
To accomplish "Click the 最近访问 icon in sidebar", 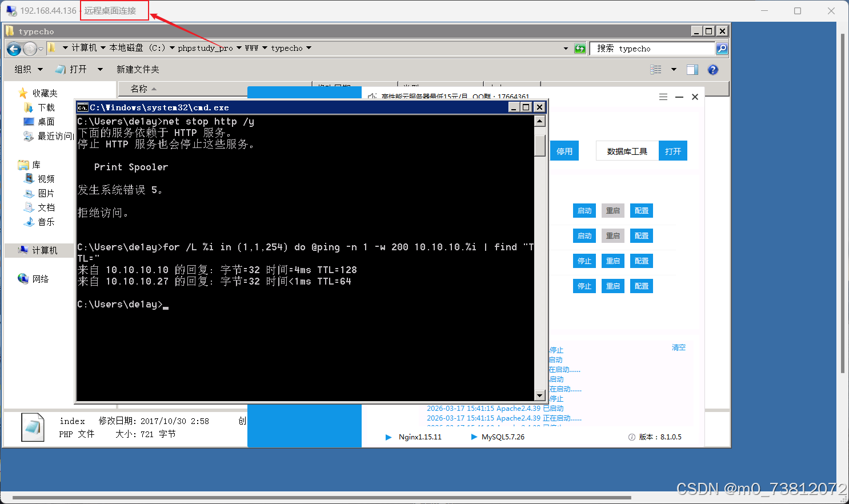I will coord(29,136).
